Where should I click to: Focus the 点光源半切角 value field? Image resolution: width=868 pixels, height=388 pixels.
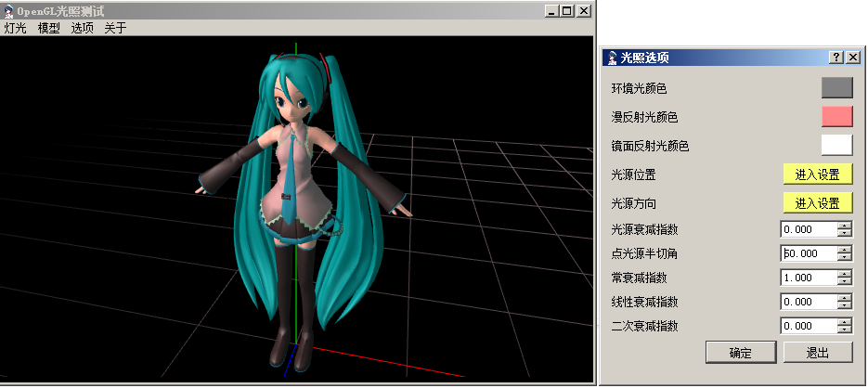809,253
